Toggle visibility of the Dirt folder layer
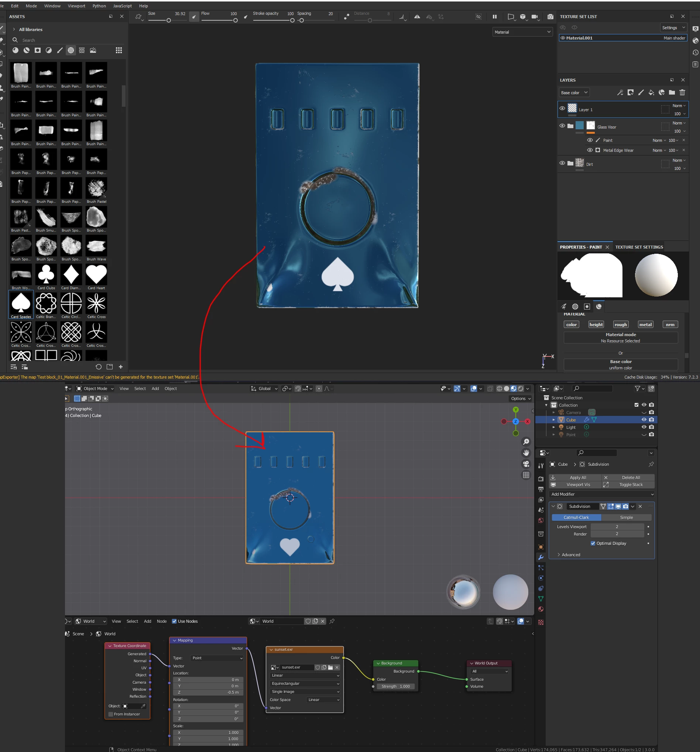700x752 pixels. pos(562,163)
